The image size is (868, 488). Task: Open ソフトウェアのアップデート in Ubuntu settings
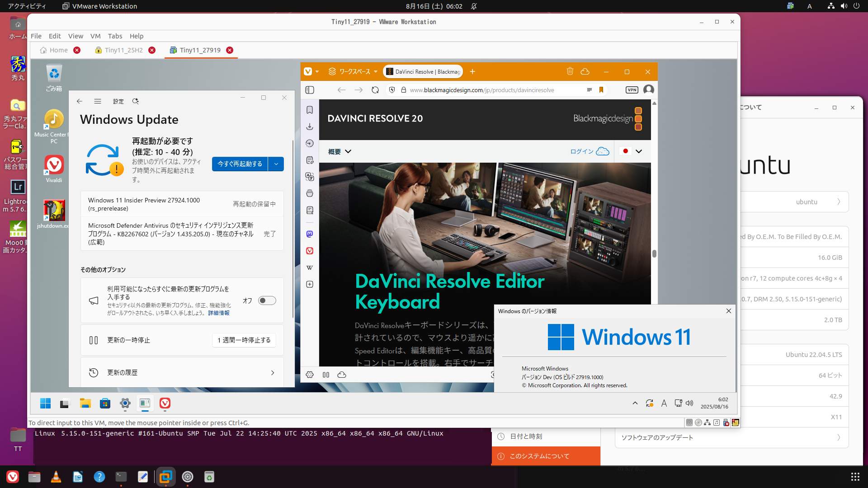click(731, 437)
